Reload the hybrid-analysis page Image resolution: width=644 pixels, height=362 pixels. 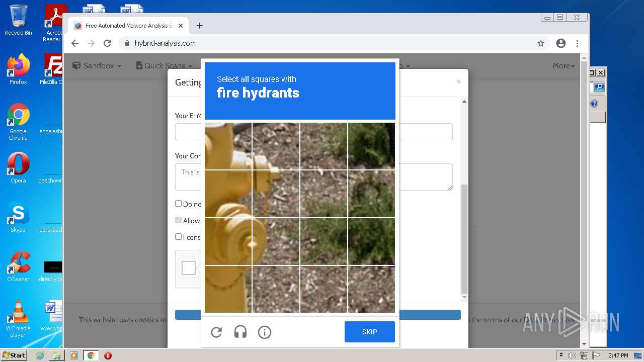tap(107, 43)
